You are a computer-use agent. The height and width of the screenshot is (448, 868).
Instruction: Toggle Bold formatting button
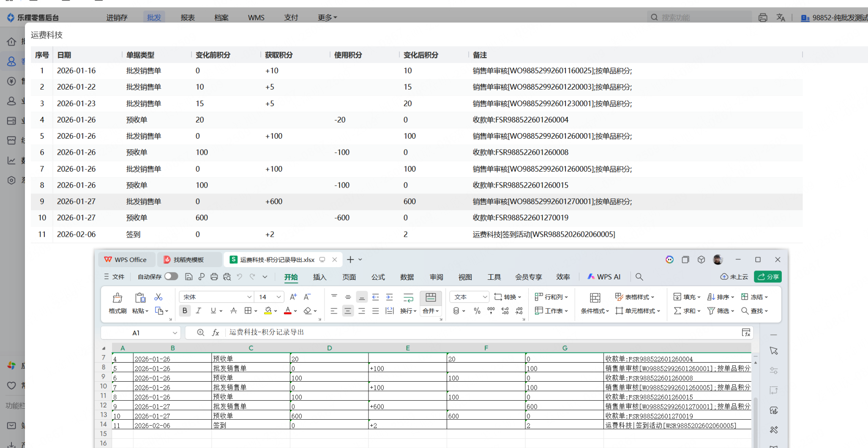tap(185, 311)
